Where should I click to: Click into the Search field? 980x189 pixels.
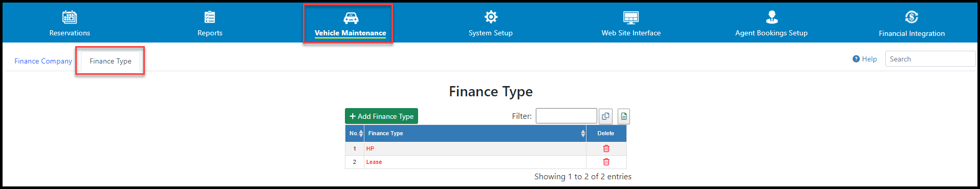(930, 59)
